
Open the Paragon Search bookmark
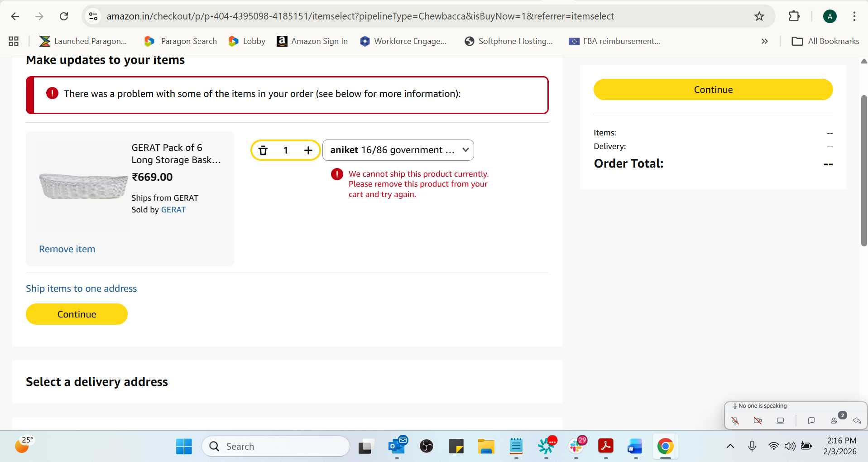coord(180,41)
